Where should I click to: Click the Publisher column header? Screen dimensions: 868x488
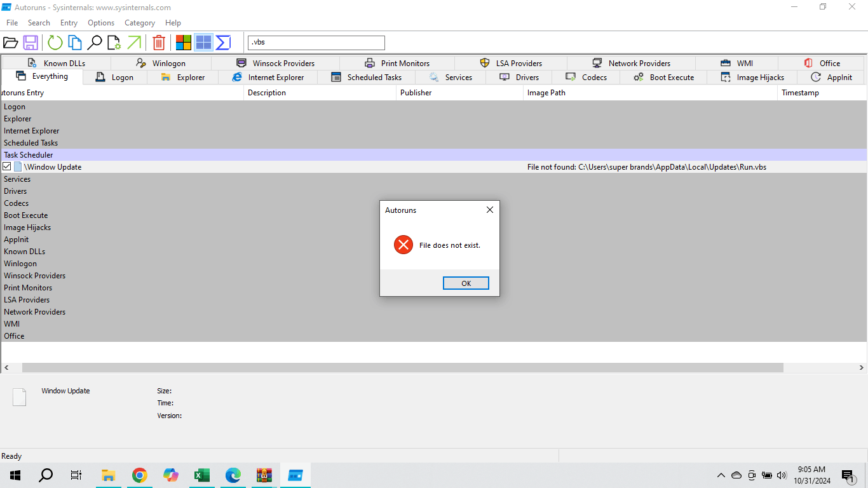pos(460,93)
